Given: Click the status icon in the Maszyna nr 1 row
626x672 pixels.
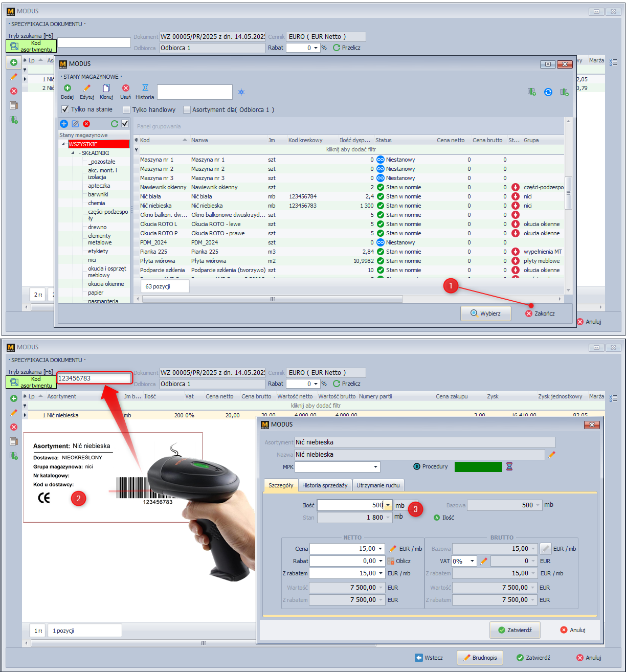Looking at the screenshot, I should click(381, 160).
